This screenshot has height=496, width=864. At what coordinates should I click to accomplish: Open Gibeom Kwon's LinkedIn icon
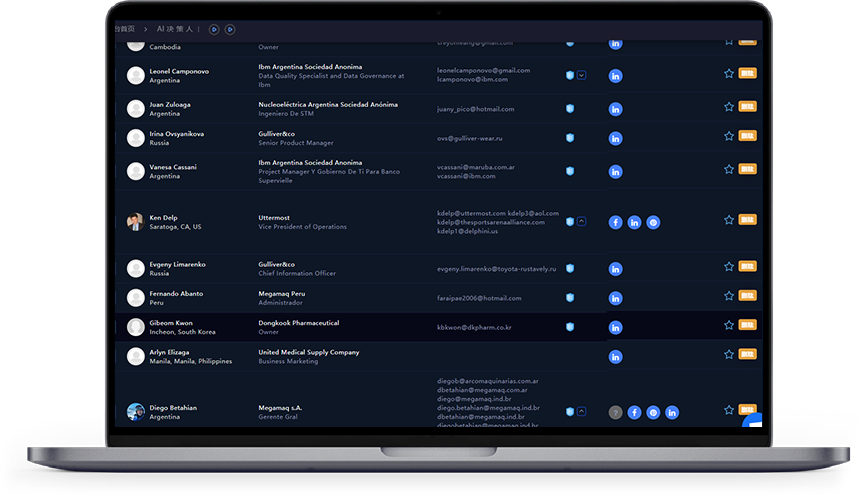pyautogui.click(x=615, y=327)
